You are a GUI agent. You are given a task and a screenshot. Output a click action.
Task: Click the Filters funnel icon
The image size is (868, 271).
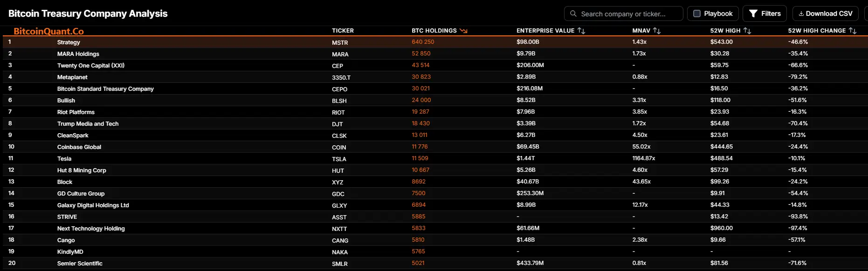(753, 14)
